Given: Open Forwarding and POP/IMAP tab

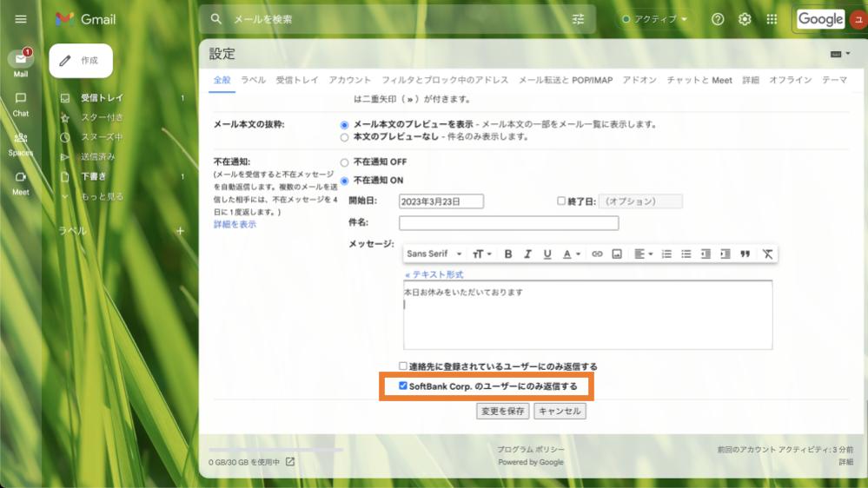Looking at the screenshot, I should tap(565, 80).
